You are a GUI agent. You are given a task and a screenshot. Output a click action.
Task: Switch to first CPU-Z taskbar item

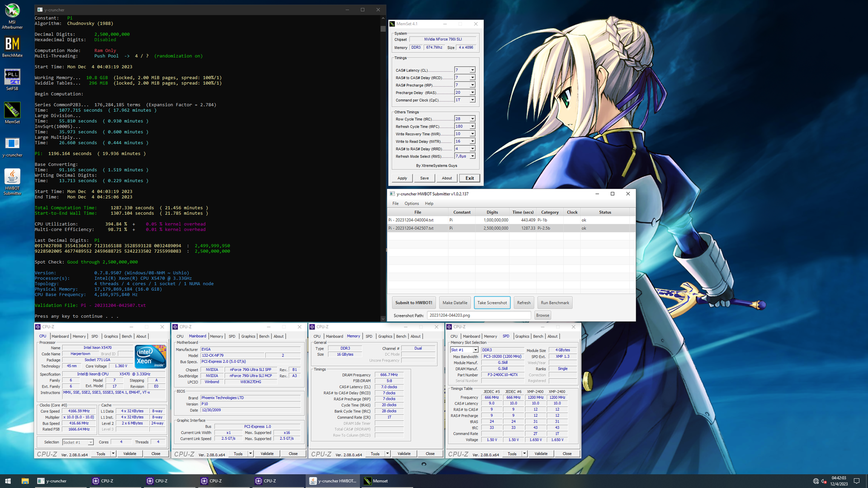(115, 481)
